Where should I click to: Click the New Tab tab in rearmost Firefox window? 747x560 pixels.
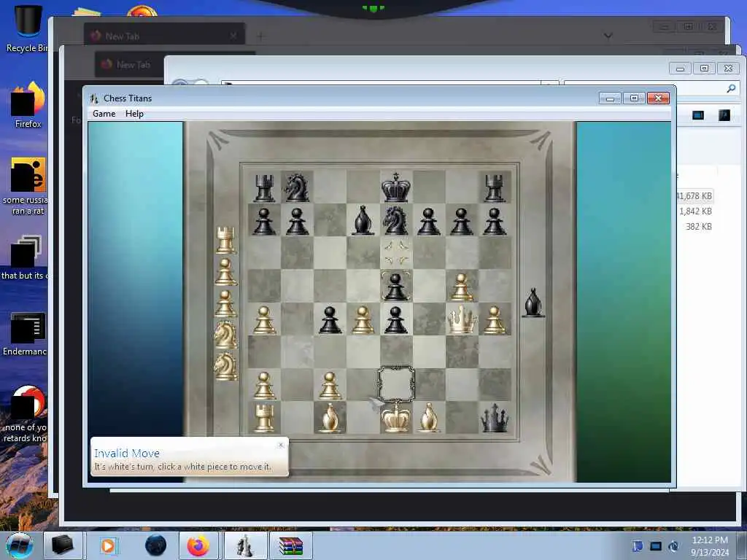pos(164,36)
